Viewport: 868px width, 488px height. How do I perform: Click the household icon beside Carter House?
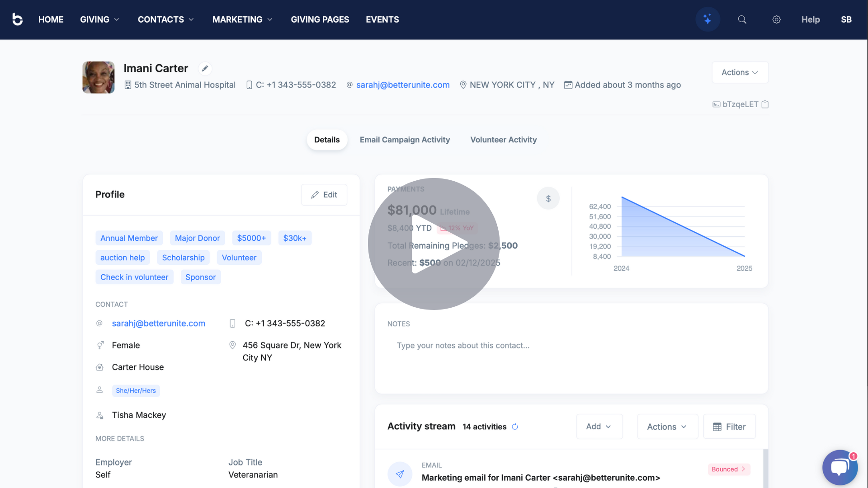[x=100, y=367]
